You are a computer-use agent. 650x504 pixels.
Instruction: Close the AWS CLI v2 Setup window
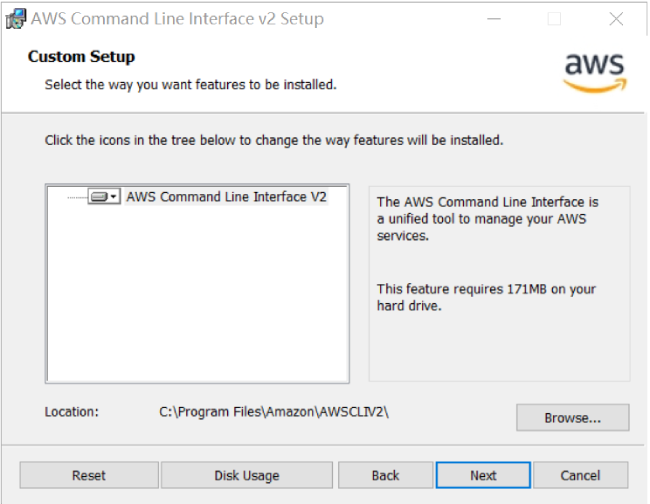pos(614,19)
